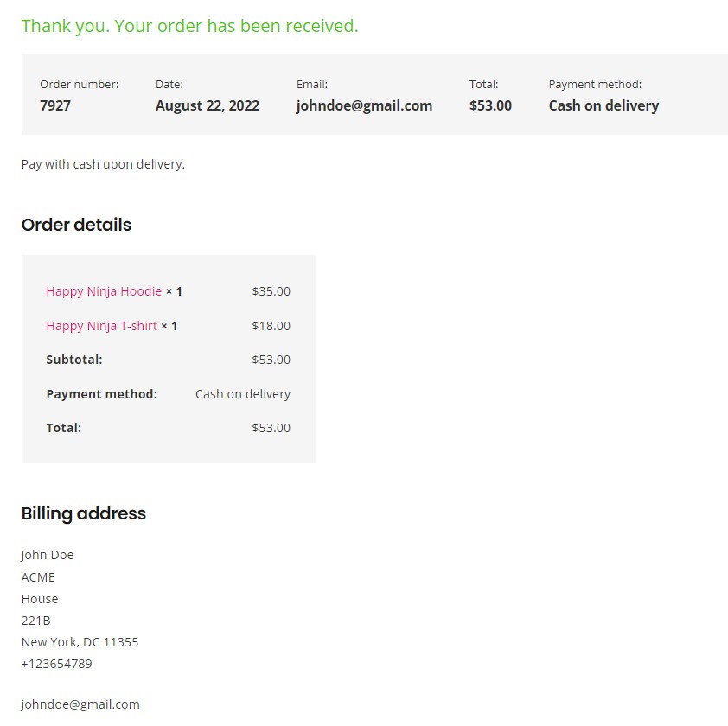Click the johndoe@gmail.com email in order summary
Image resolution: width=728 pixels, height=726 pixels.
(x=364, y=105)
